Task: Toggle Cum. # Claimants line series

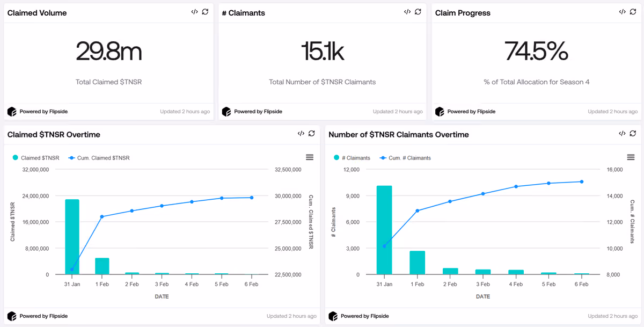Action: (x=405, y=158)
